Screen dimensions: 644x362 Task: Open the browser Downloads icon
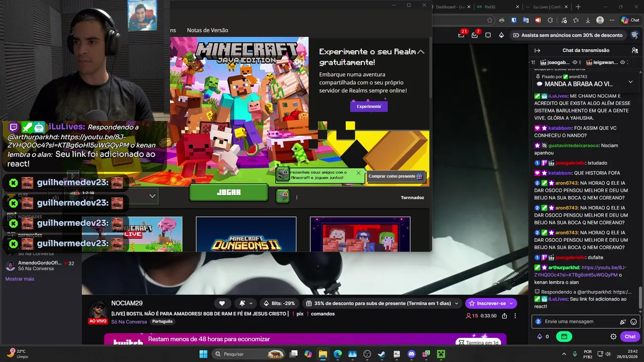[x=588, y=20]
